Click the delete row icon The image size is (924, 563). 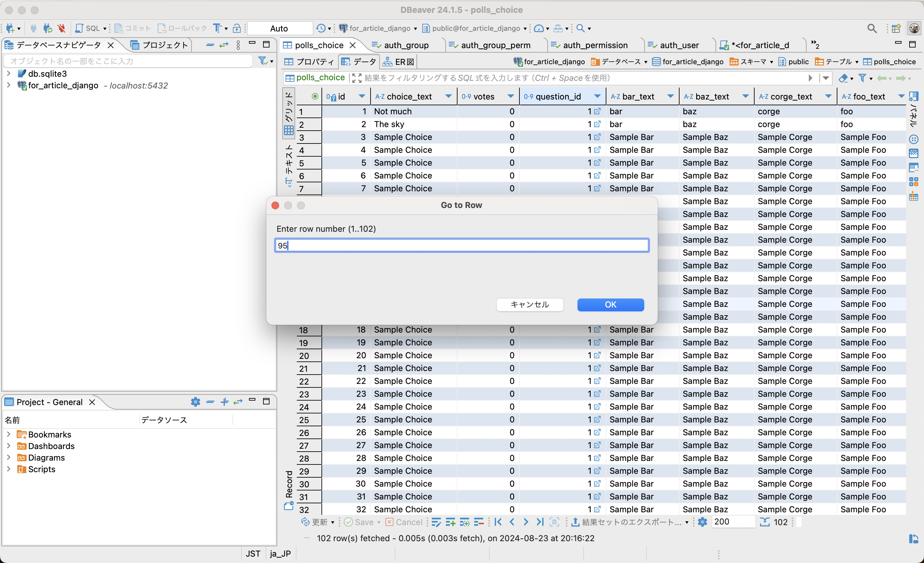point(478,522)
